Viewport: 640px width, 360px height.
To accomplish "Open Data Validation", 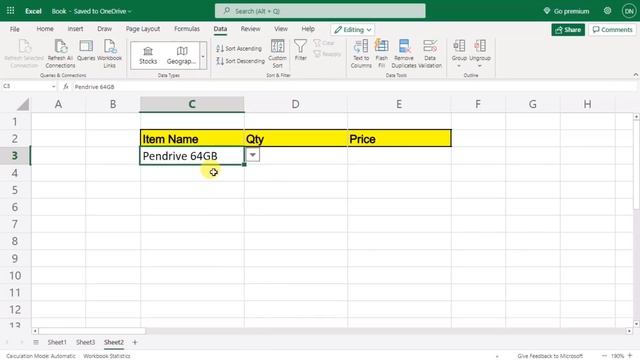I will [x=430, y=53].
